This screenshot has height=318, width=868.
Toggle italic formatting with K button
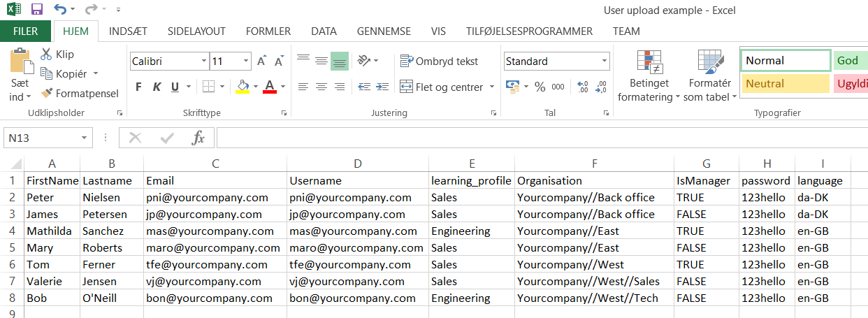157,87
